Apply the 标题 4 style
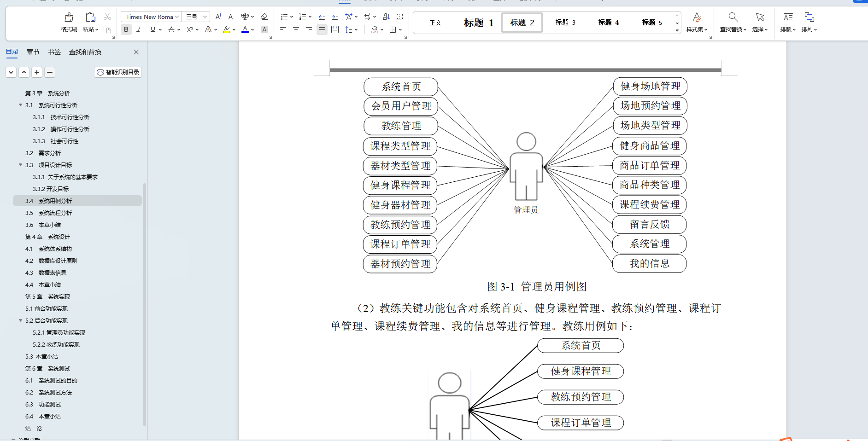The width and height of the screenshot is (868, 441). click(609, 23)
